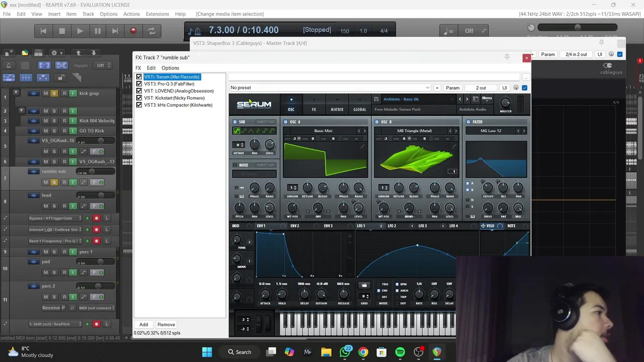The height and width of the screenshot is (362, 644).
Task: Click the Stop transport button
Action: pos(62,31)
